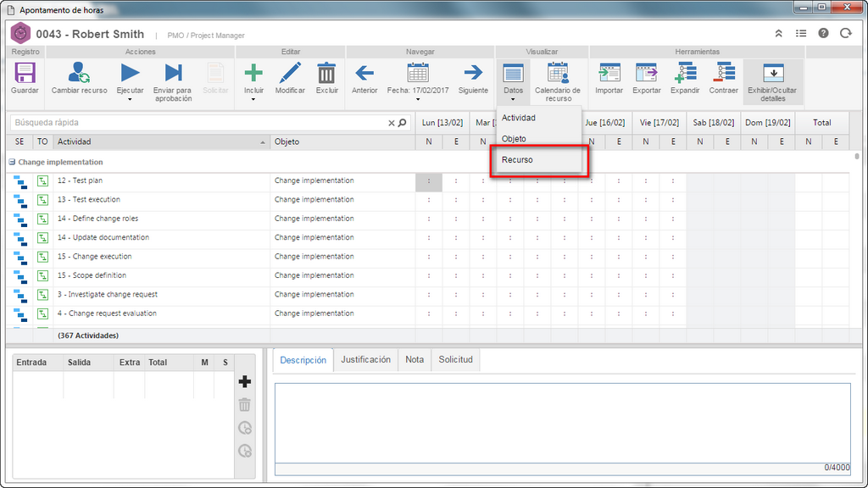Switch to the Solicitud tab
The image size is (868, 488).
pyautogui.click(x=455, y=359)
